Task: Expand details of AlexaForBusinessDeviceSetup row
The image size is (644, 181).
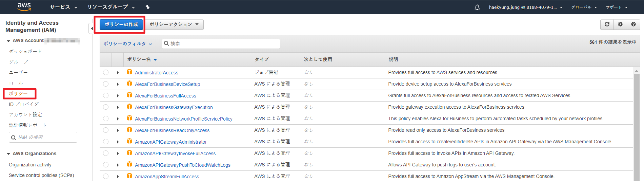Action: point(118,84)
